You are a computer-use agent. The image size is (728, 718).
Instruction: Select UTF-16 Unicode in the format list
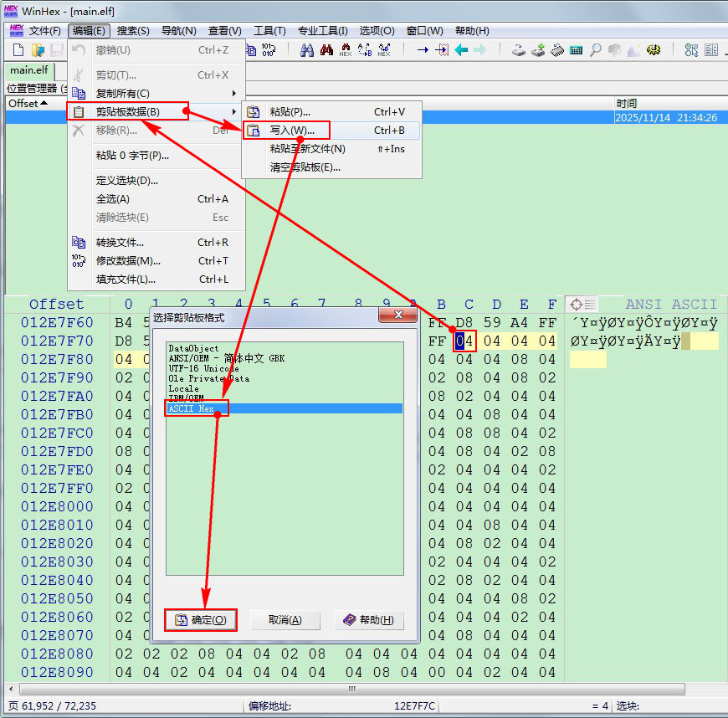tap(203, 368)
